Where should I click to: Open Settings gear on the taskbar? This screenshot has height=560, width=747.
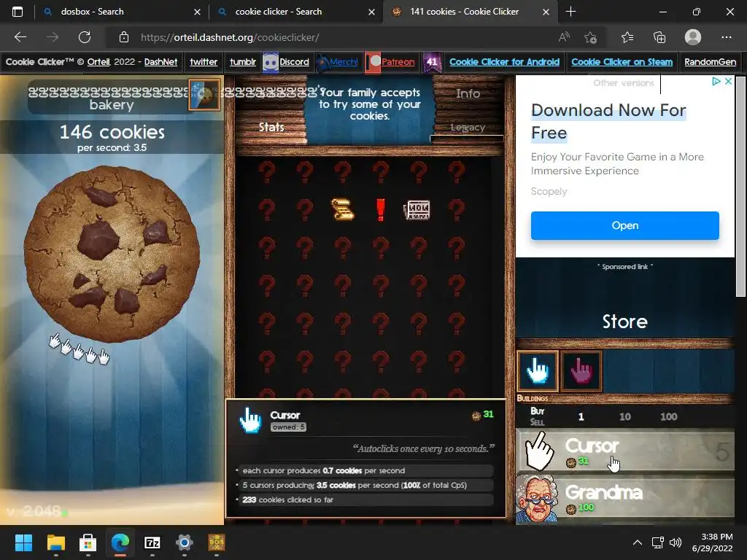(185, 542)
